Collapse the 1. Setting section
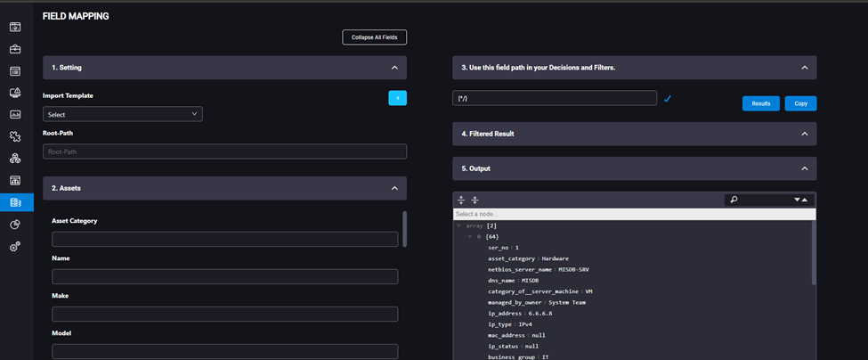Screen dimensions: 868x360 [x=394, y=68]
